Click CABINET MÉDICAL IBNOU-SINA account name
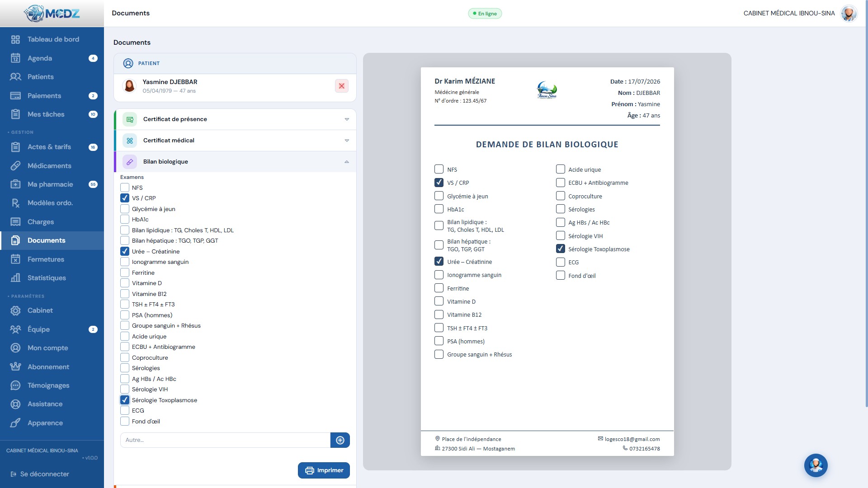Screen dimensions: 868x488 (x=789, y=13)
